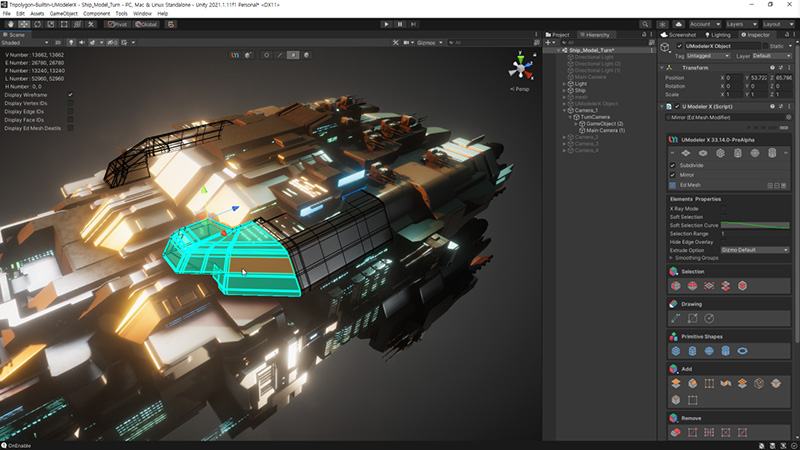
Task: Toggle the Global handle rotation button
Action: 146,24
